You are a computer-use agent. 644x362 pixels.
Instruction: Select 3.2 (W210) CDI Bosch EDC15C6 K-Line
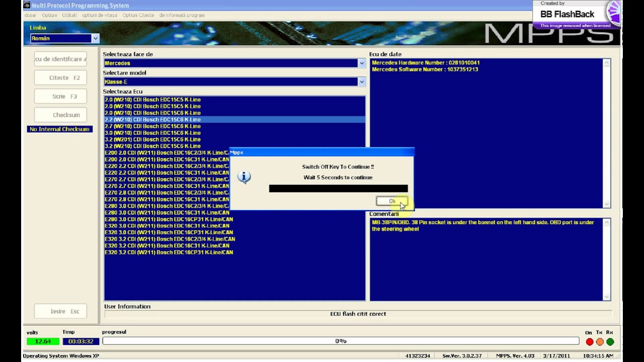pos(234,146)
